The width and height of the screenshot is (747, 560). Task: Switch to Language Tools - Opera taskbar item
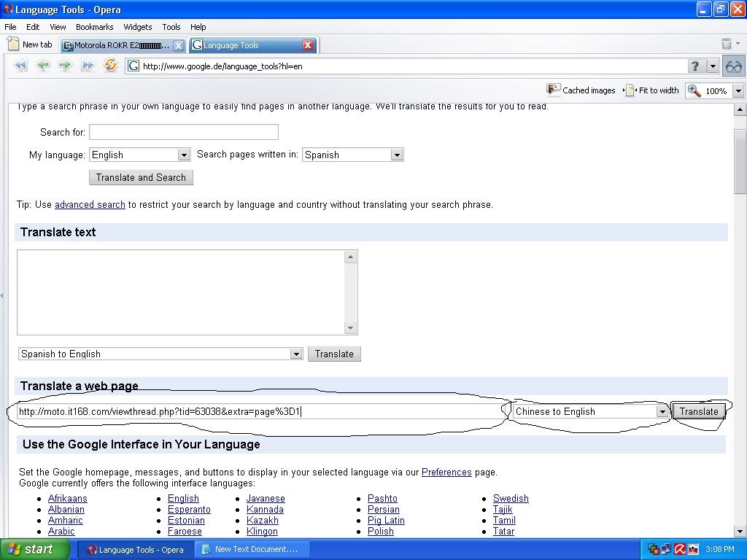[135, 550]
